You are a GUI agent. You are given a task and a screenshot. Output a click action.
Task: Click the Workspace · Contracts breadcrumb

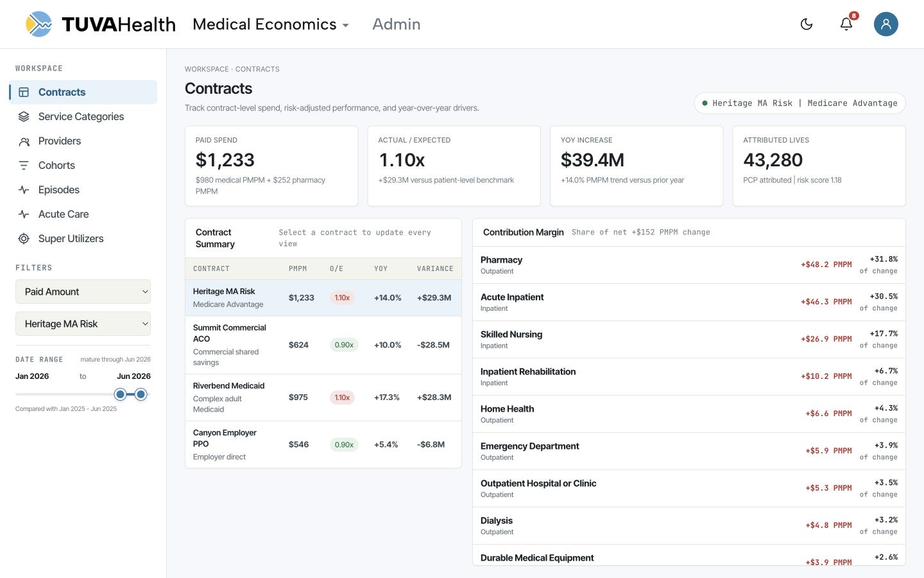point(232,69)
